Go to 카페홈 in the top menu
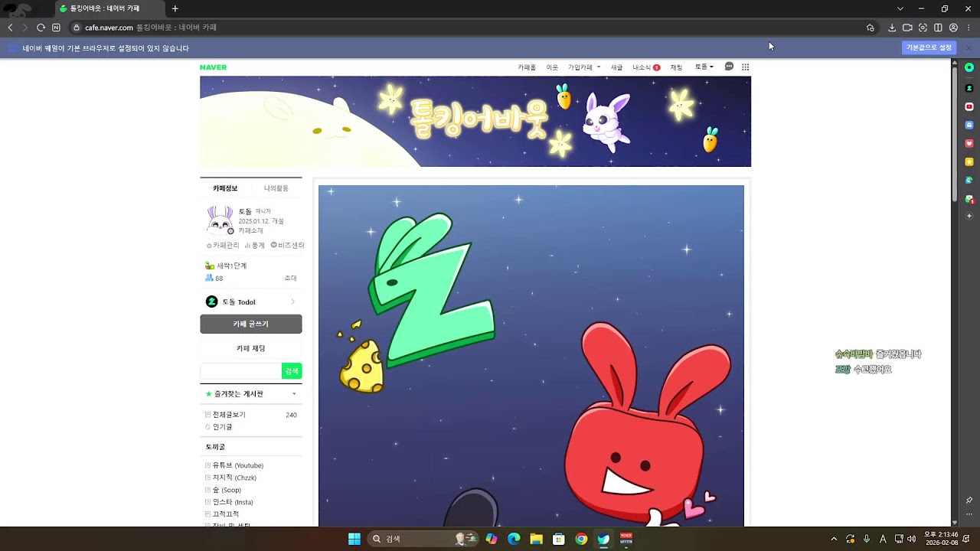The height and width of the screenshot is (551, 980). click(x=527, y=67)
